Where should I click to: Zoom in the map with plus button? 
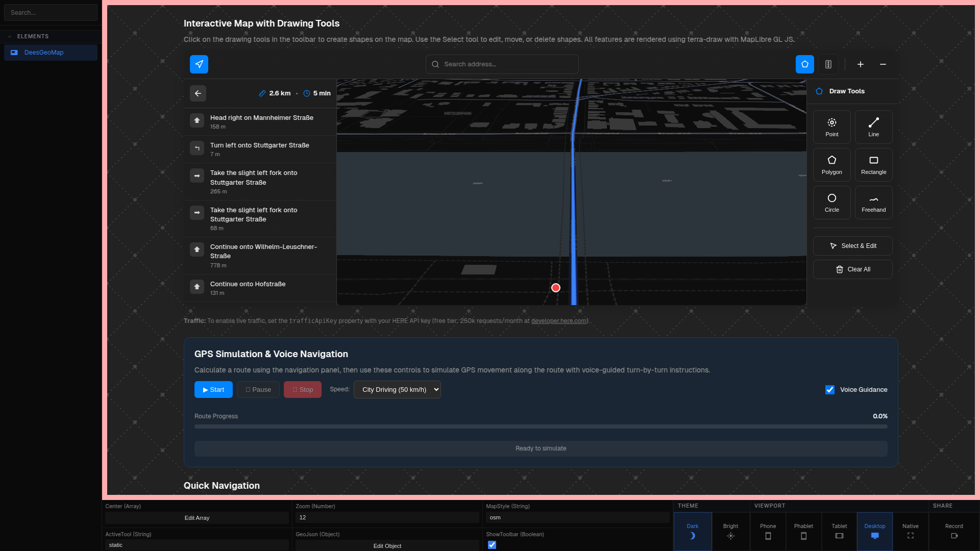point(861,64)
